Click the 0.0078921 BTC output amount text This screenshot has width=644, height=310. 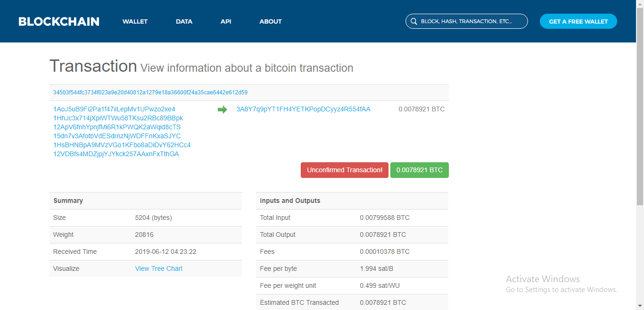(421, 109)
